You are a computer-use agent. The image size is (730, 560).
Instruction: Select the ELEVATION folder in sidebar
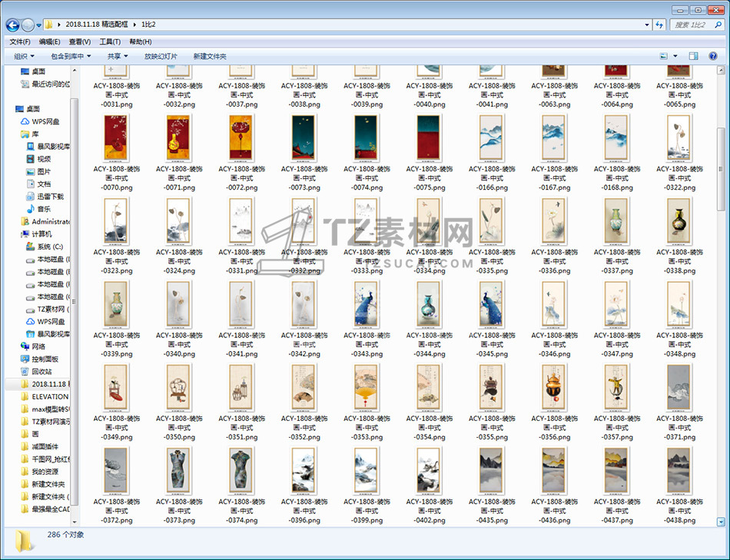pos(45,396)
